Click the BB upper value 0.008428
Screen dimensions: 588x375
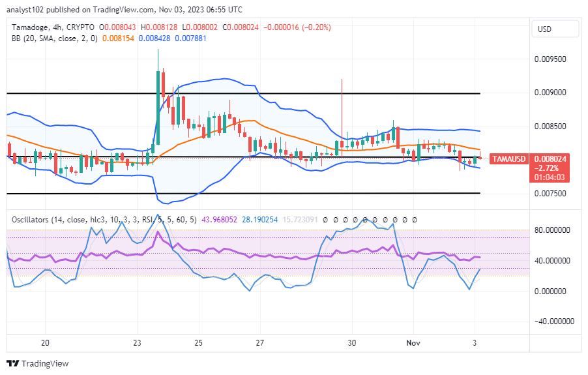(154, 38)
